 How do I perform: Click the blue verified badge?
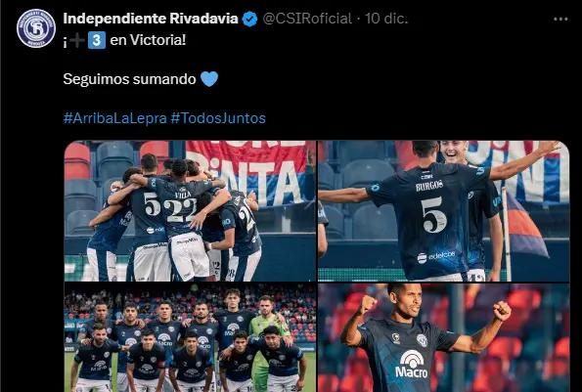click(249, 19)
